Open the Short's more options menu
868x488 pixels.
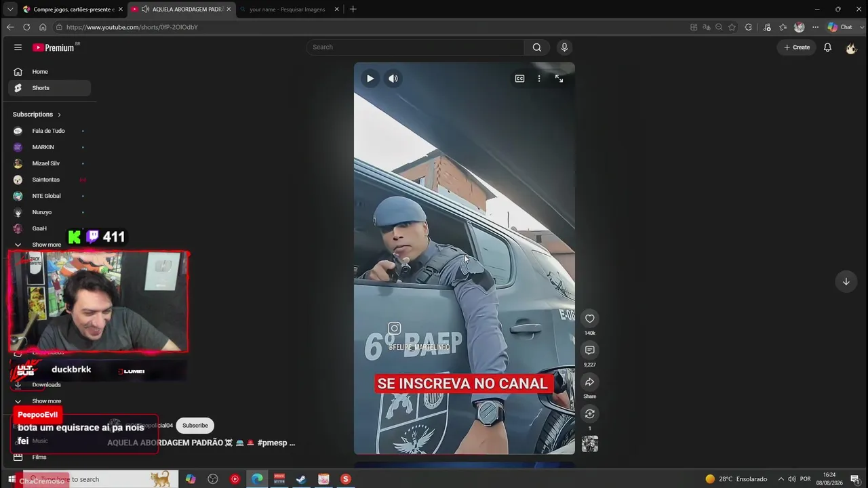coord(539,79)
